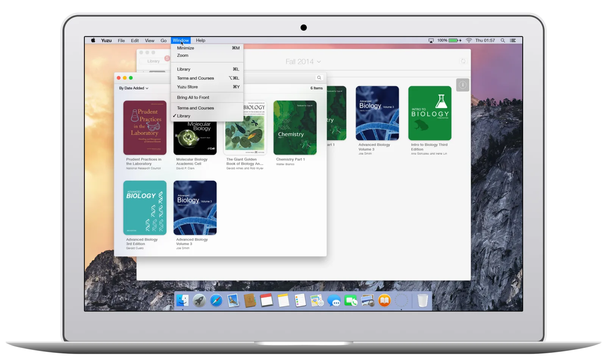Screen dimensions: 606x364
Task: Click the AirPlay display icon in menu bar
Action: click(x=431, y=41)
